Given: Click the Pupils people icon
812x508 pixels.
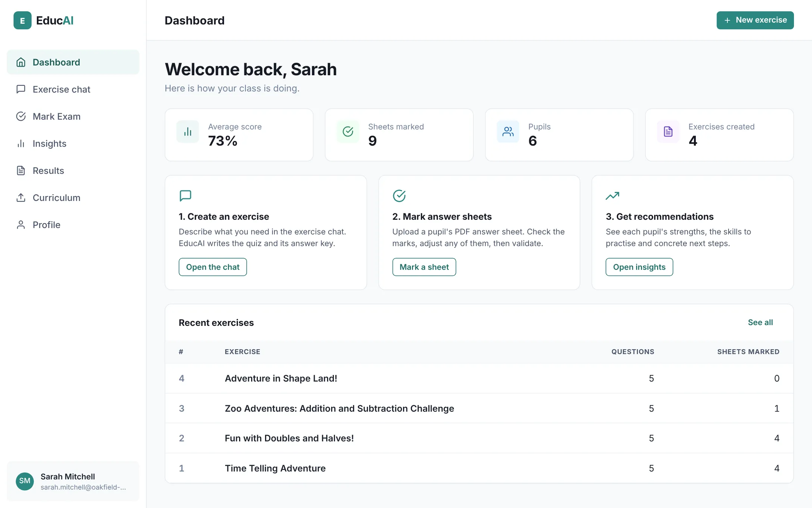Looking at the screenshot, I should 508,131.
